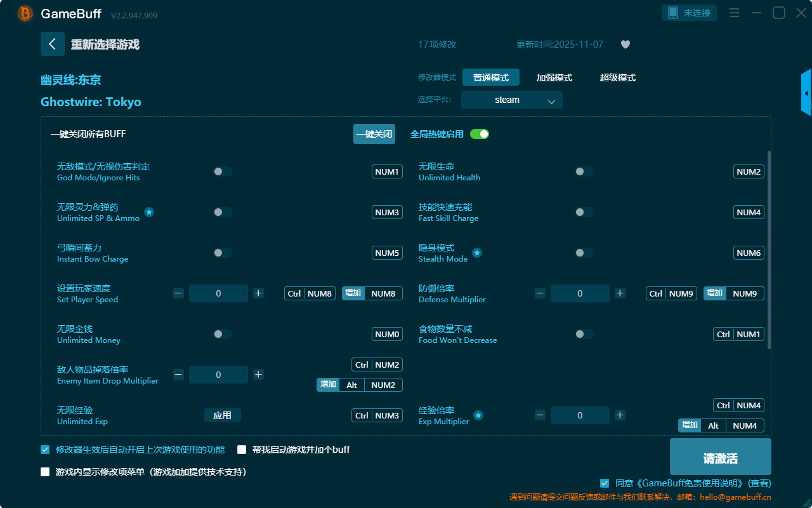Viewport: 812px width, 508px height.
Task: Disable the global hotkey toggle
Action: pos(479,134)
